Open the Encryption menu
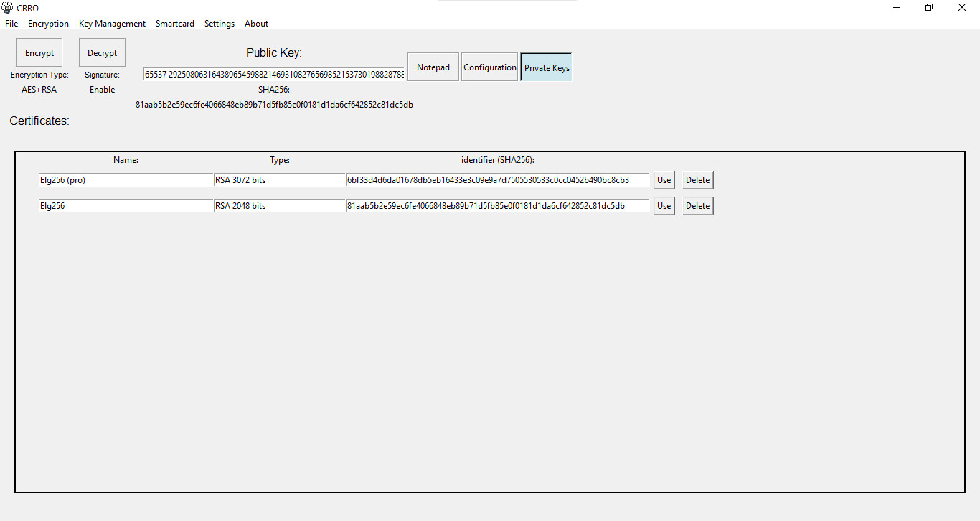980x521 pixels. click(x=48, y=24)
